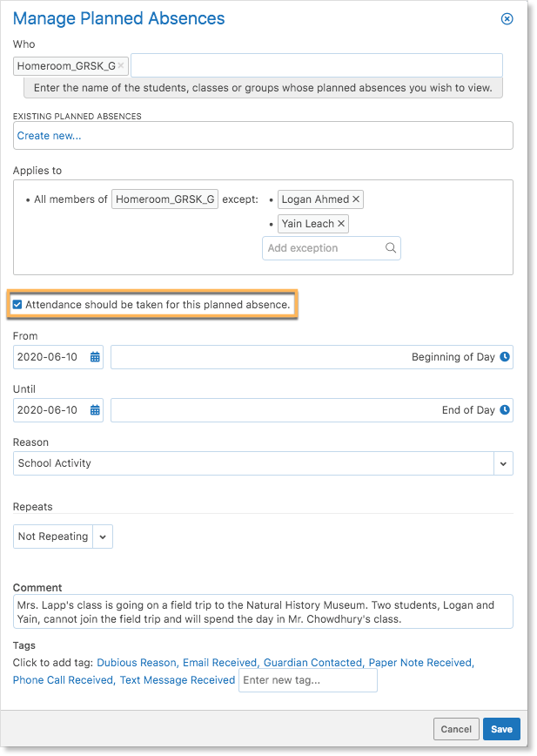Click the Beginning of Day clock icon

[505, 357]
